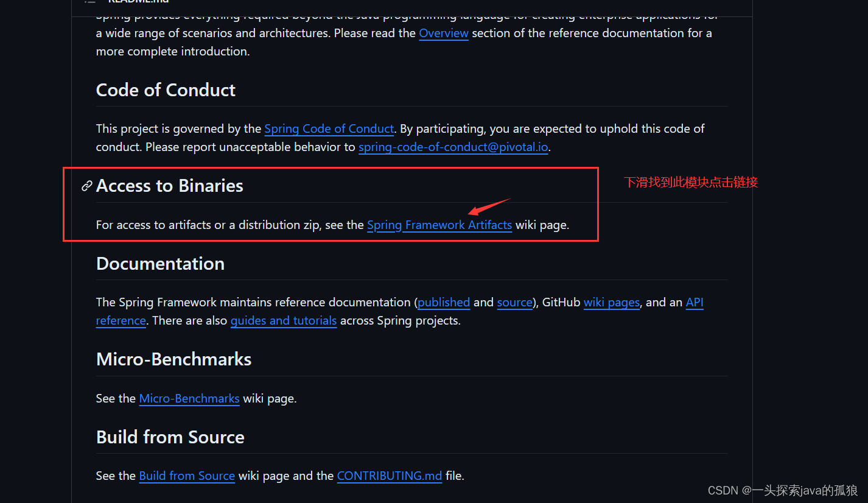Open the Overview link
Viewport: 868px width, 503px height.
coord(444,33)
